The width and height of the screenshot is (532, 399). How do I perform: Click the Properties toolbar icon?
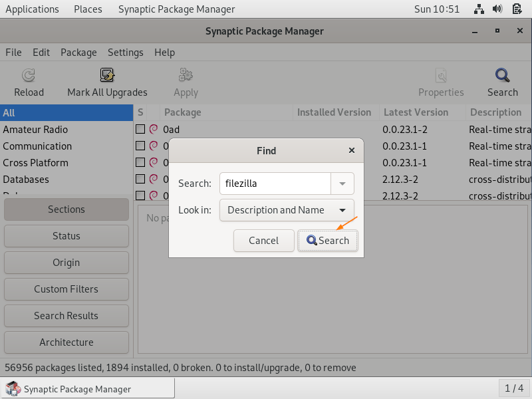[441, 75]
